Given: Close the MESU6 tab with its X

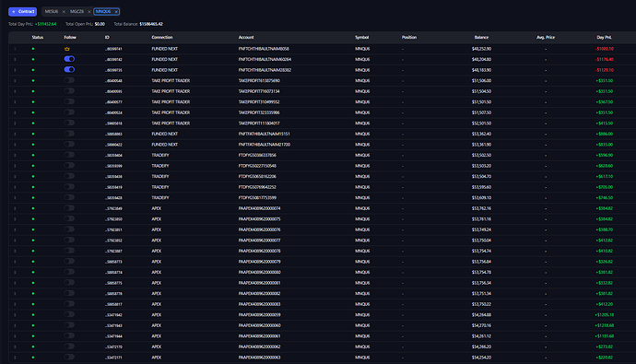Looking at the screenshot, I should (64, 12).
